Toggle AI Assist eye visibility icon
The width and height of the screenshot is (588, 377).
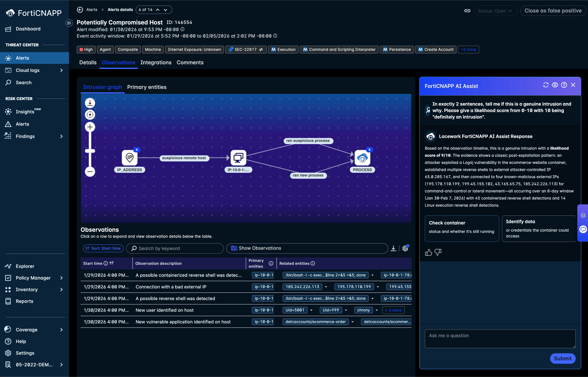pos(555,85)
